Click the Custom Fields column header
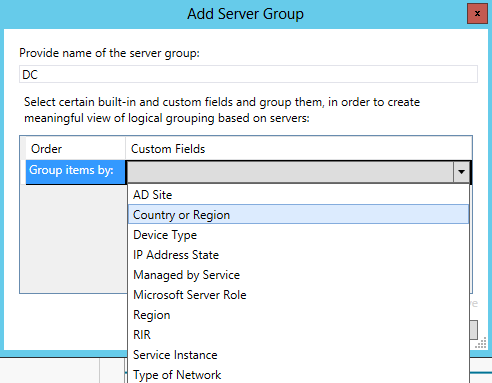The height and width of the screenshot is (383, 492). [x=299, y=149]
